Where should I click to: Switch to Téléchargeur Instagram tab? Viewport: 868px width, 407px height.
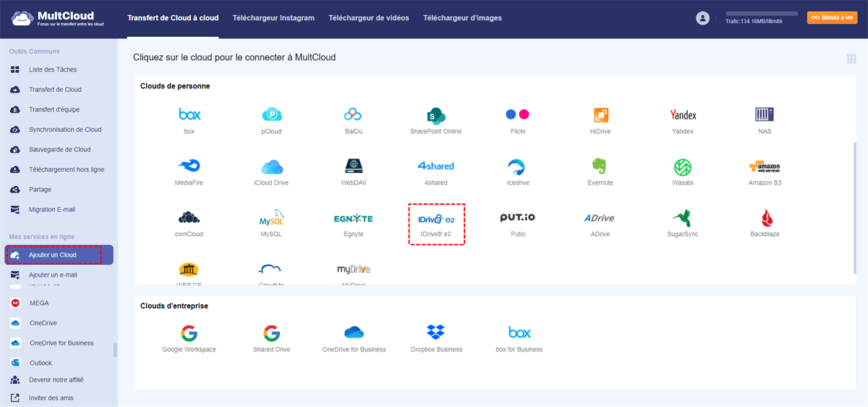point(273,18)
